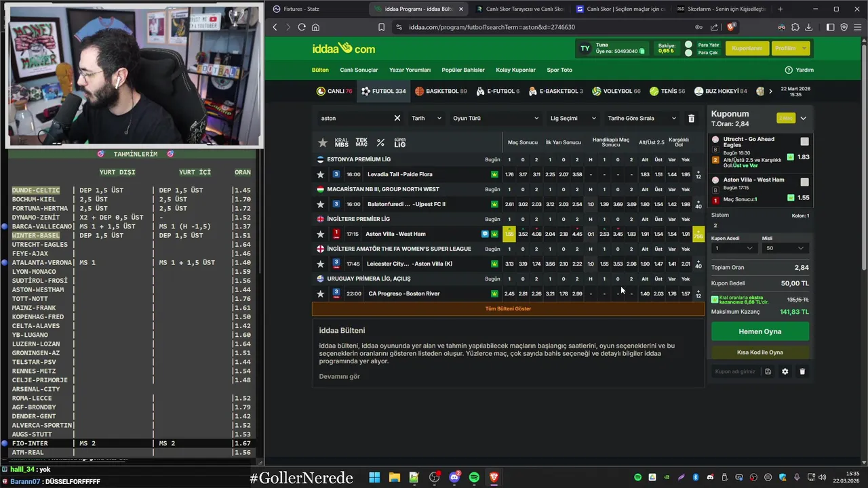Click the Tüm Bülteni Göster bar
Screen dimensions: 868x488
click(508, 308)
